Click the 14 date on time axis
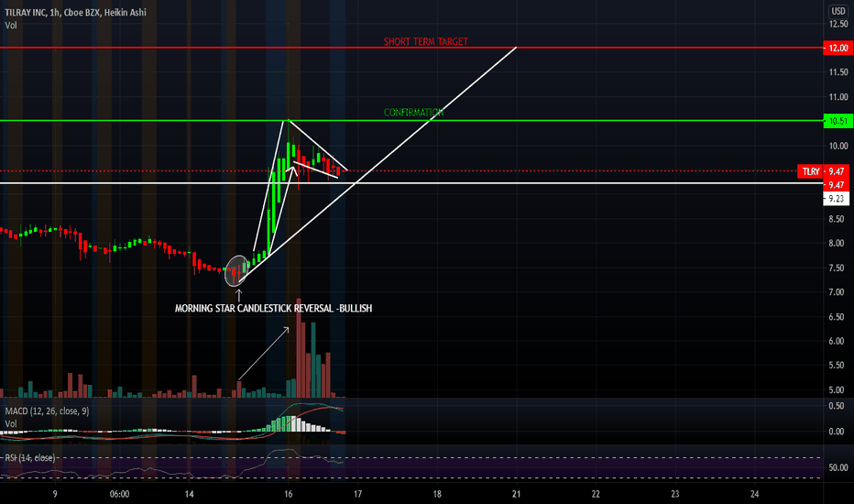 point(189,494)
